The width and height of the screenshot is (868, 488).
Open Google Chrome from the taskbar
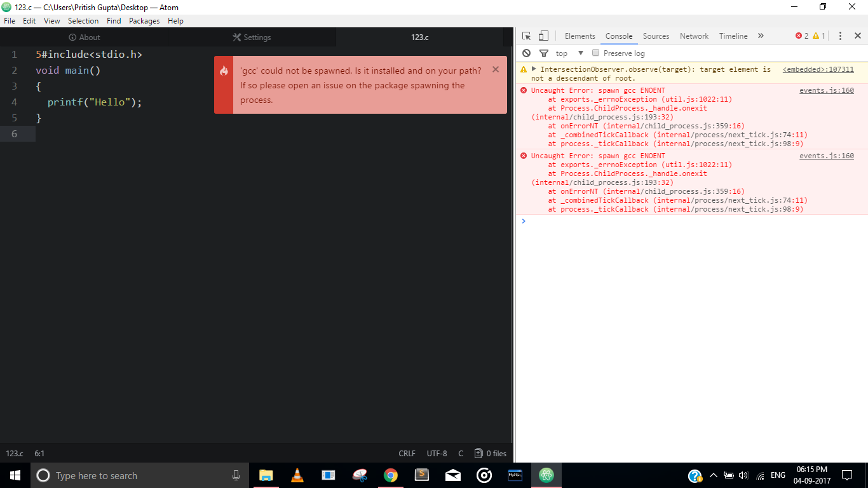click(390, 475)
